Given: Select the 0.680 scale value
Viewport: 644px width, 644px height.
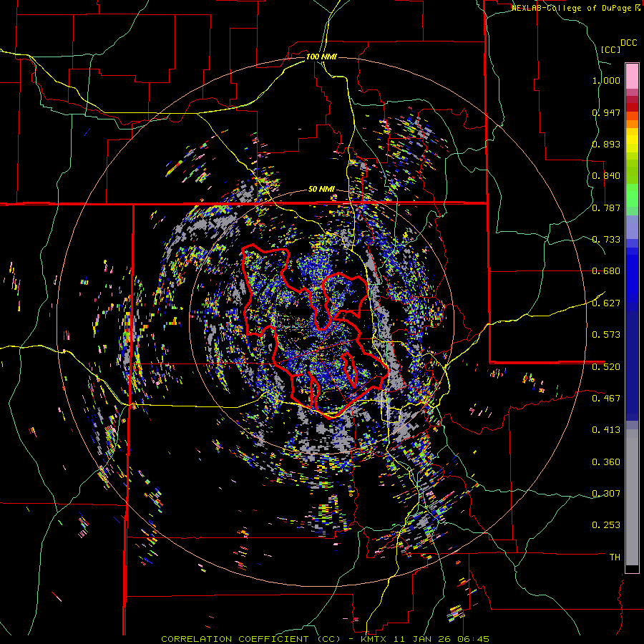Looking at the screenshot, I should 606,271.
